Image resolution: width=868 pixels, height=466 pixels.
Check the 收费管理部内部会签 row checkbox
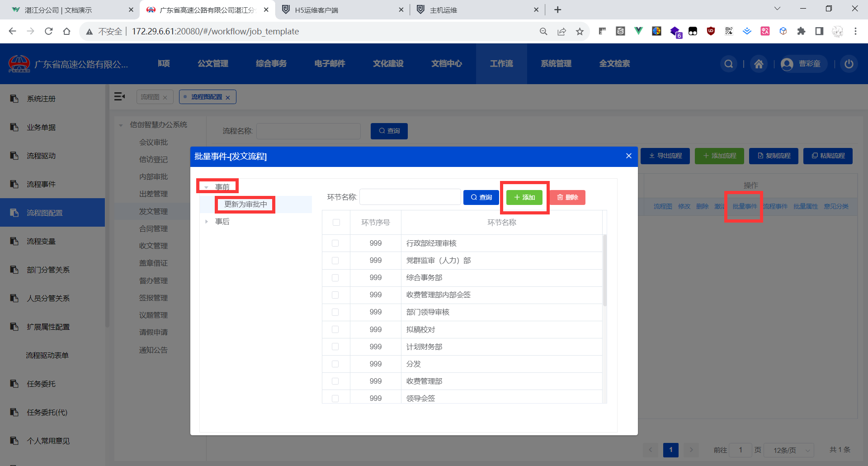[x=335, y=295]
